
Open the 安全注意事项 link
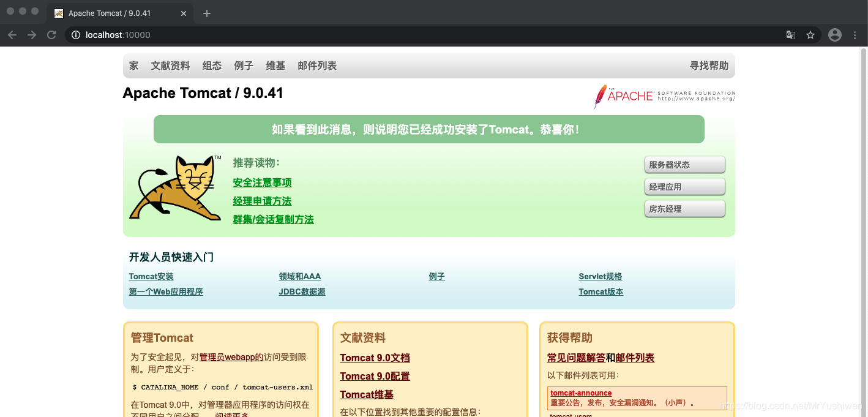(262, 182)
